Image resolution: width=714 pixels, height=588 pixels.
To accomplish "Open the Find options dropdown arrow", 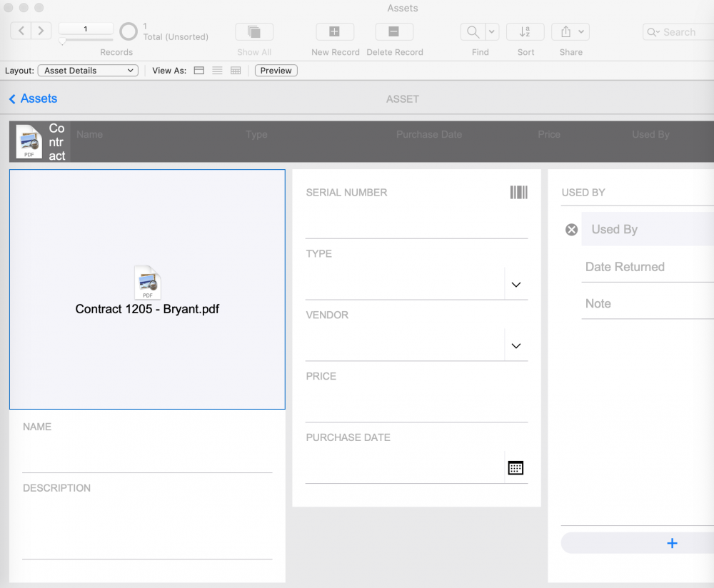I will coord(492,32).
